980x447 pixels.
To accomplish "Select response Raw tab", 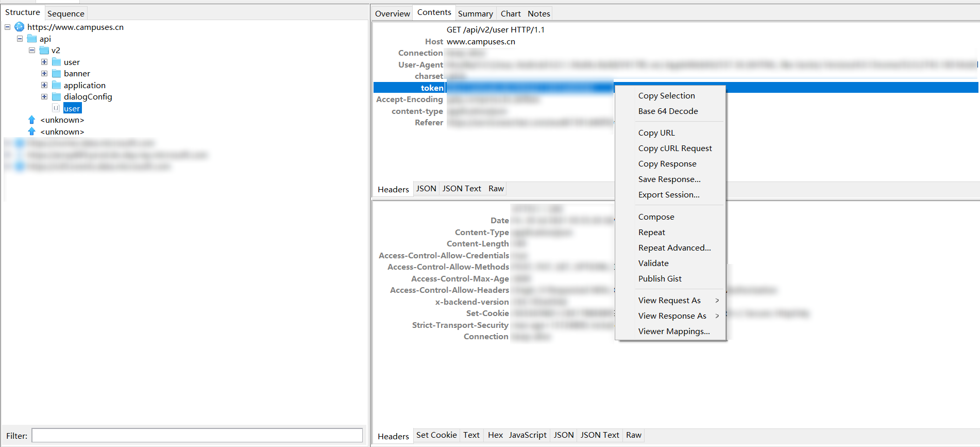I will pyautogui.click(x=634, y=435).
